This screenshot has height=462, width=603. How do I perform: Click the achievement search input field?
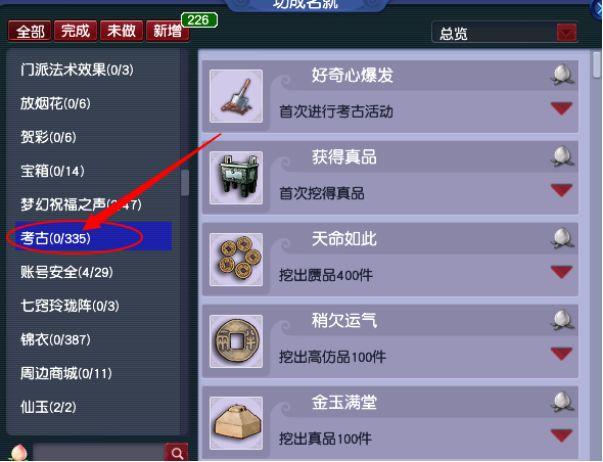click(99, 453)
